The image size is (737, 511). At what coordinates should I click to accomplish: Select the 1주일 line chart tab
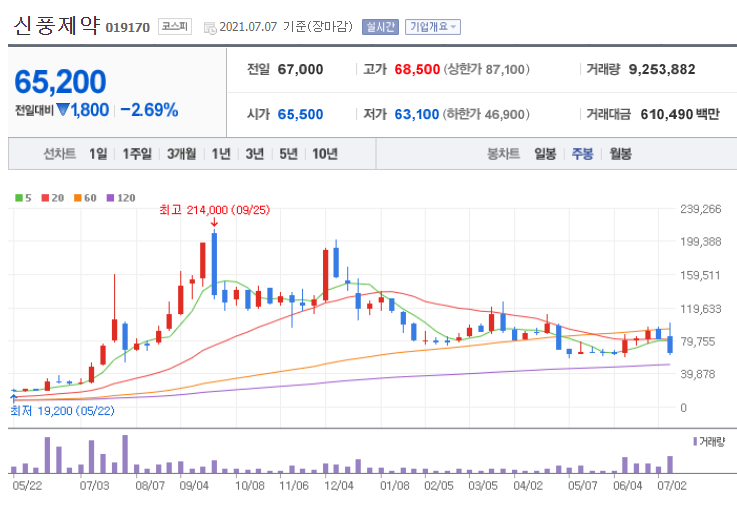(x=137, y=154)
